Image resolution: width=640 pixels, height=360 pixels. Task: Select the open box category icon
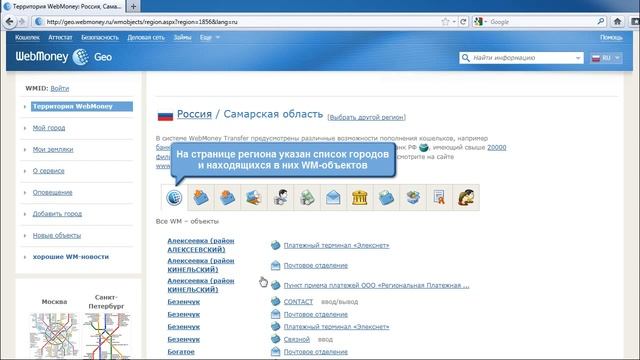pyautogui.click(x=413, y=198)
